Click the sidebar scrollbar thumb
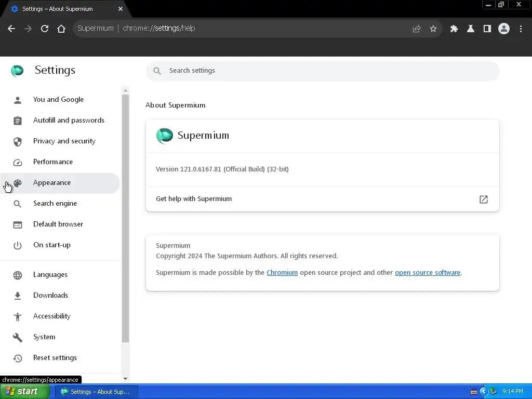The height and width of the screenshot is (399, 532). [126, 219]
